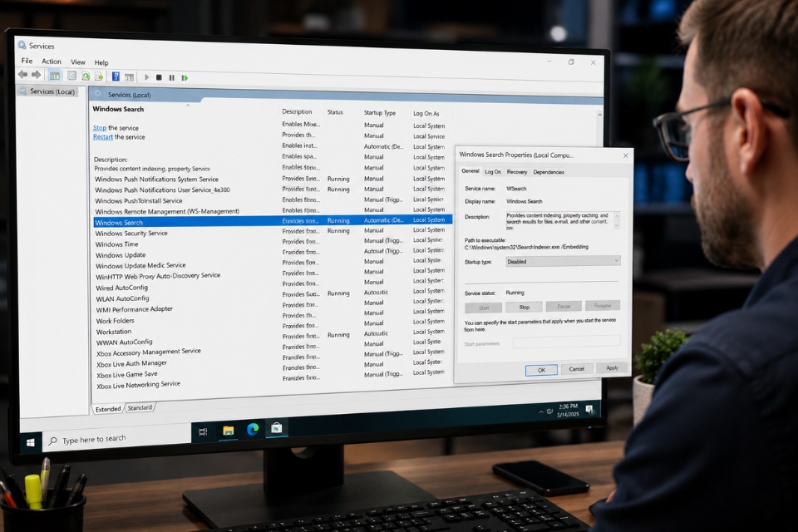The height and width of the screenshot is (532, 798).
Task: Select Xbox Live Auth Manager
Action: pyautogui.click(x=131, y=364)
